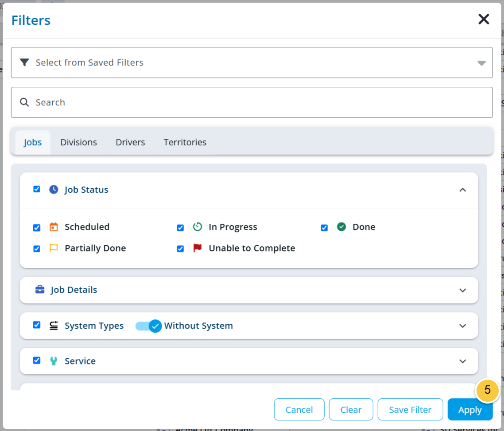Click the Apply button
Screen dimensions: 504x431
tap(470, 409)
